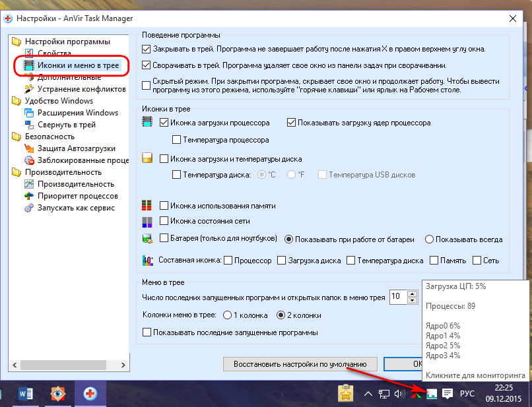This screenshot has width=532, height=407.
Task: Click the yellow disk load icon
Action: tap(147, 158)
